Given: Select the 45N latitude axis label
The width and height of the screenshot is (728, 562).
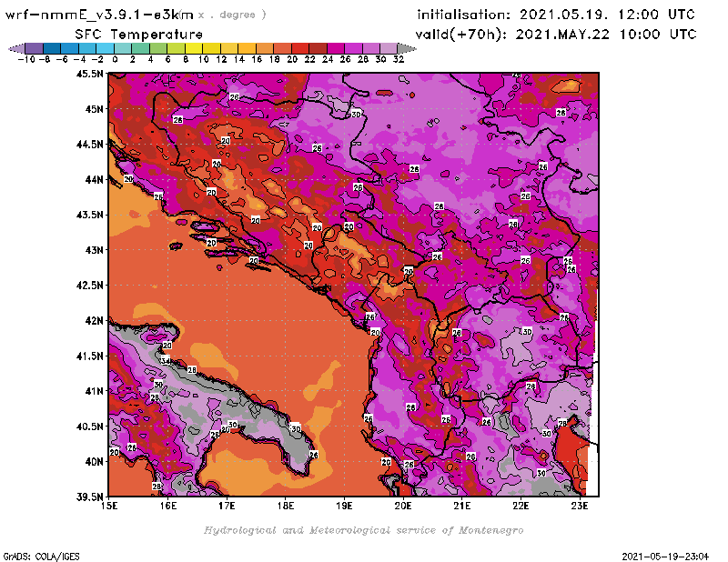Looking at the screenshot, I should point(94,109).
